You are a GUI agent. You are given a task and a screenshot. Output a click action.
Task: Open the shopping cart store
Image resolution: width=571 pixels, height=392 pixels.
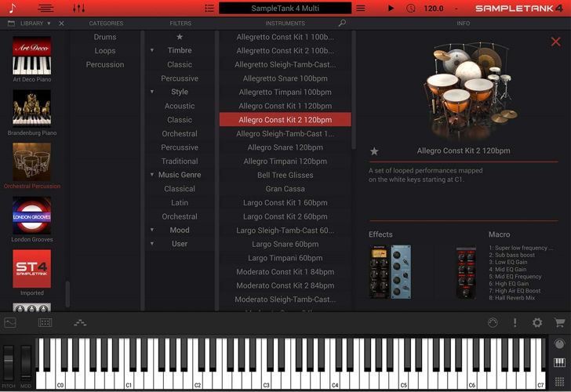[559, 322]
